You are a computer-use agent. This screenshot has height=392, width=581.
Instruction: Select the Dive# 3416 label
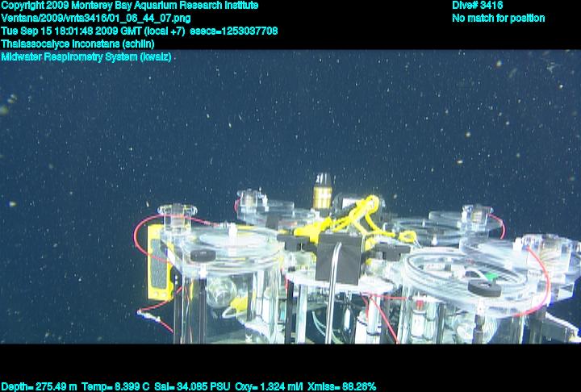coord(477,5)
